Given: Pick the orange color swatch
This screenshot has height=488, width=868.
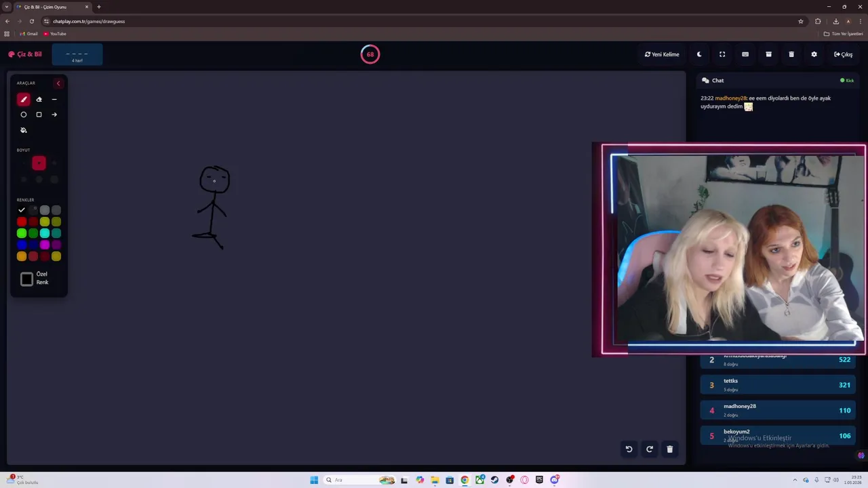Looking at the screenshot, I should pyautogui.click(x=22, y=256).
